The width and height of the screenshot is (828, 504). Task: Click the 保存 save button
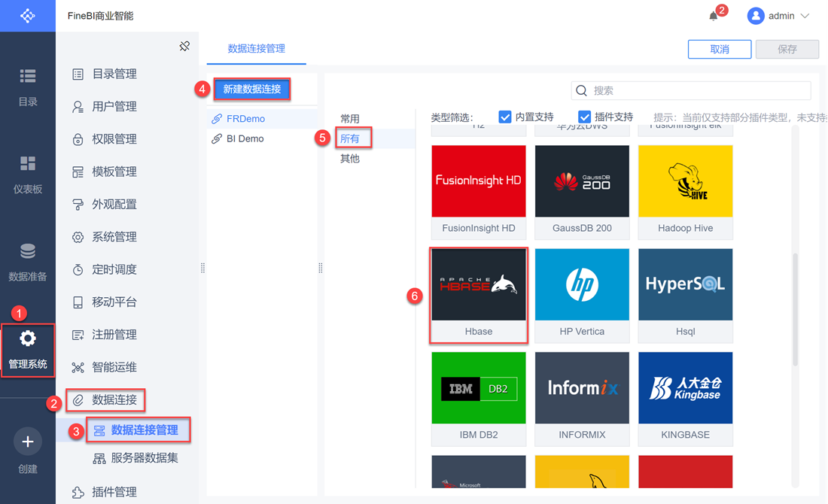point(787,49)
